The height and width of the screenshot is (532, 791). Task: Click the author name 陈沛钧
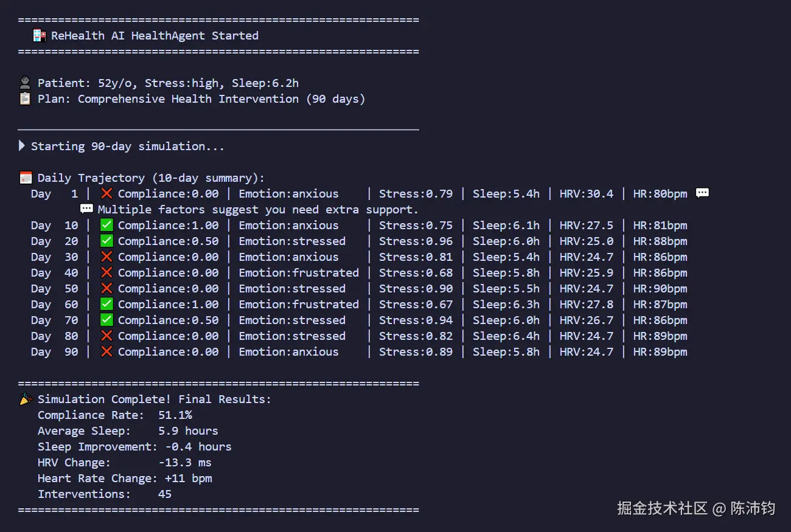point(753,508)
